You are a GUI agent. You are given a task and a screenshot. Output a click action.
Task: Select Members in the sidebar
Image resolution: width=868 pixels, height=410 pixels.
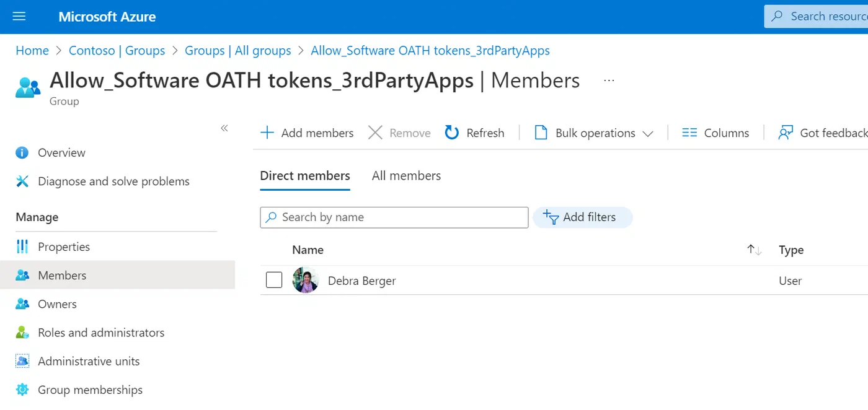[117, 275]
